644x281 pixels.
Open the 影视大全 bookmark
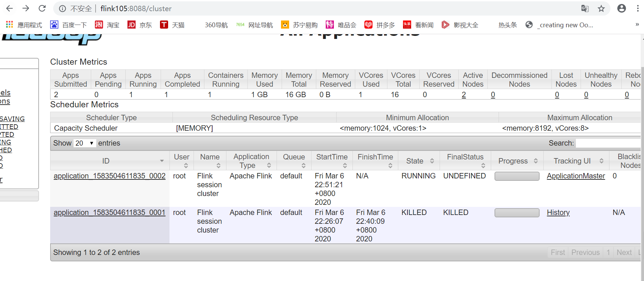pos(460,25)
